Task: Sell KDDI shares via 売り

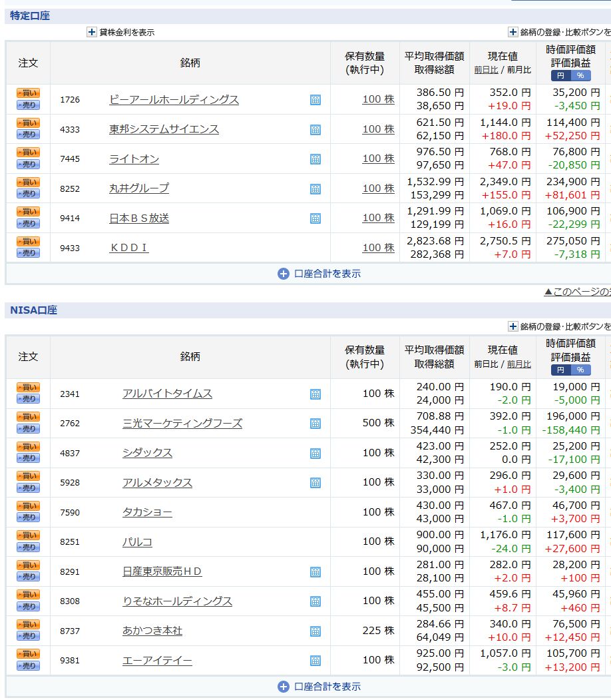Action: (28, 252)
